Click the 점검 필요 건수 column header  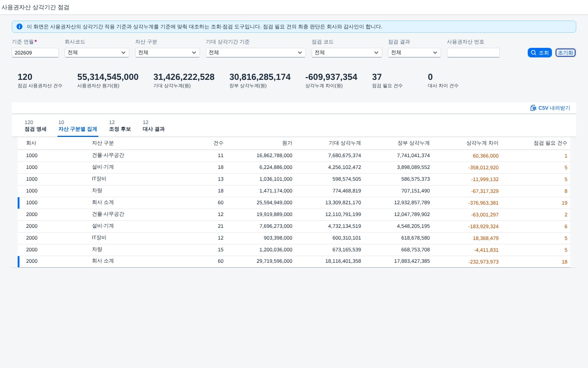pos(550,143)
